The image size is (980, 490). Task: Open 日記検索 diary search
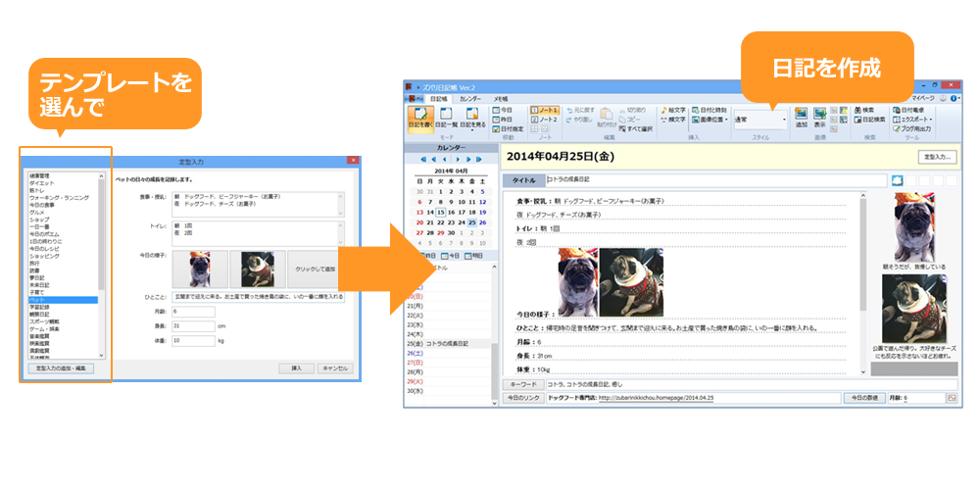pyautogui.click(x=869, y=119)
